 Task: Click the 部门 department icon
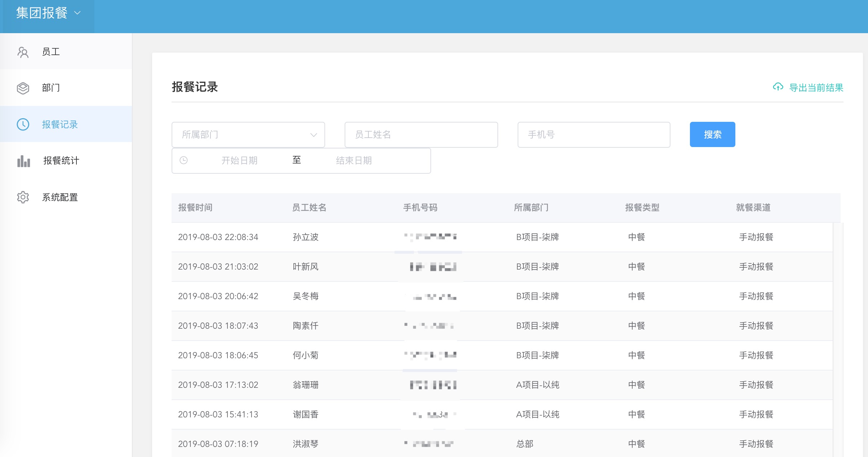pos(23,88)
